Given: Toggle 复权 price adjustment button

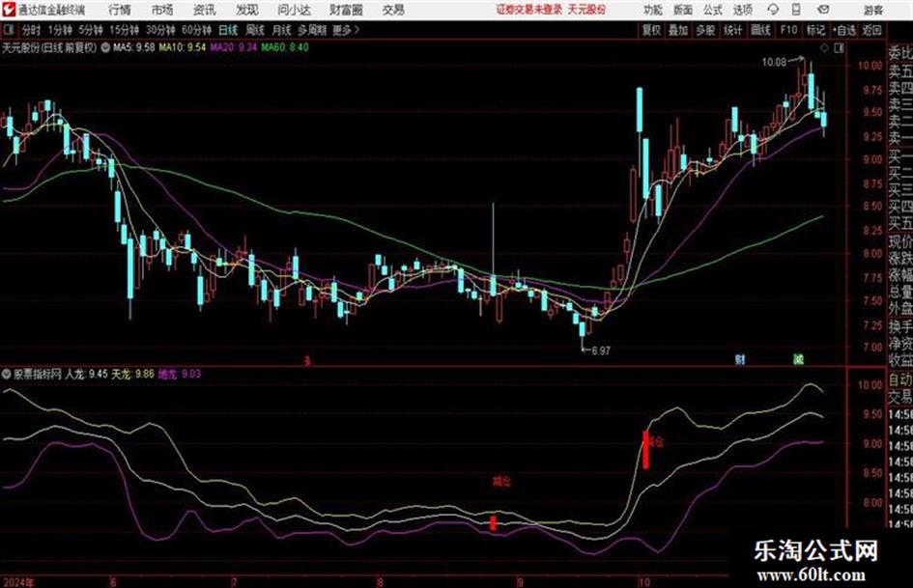Looking at the screenshot, I should click(x=651, y=30).
